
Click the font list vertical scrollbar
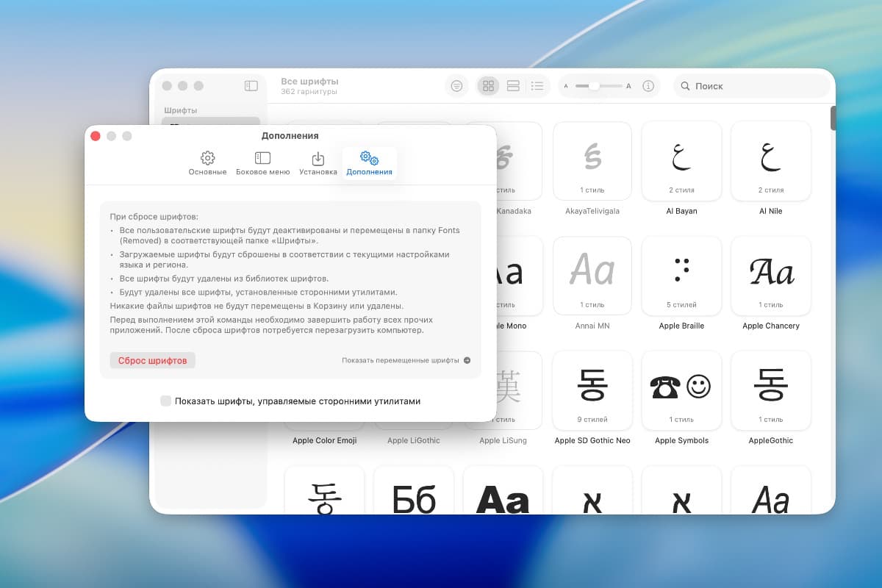(x=833, y=118)
